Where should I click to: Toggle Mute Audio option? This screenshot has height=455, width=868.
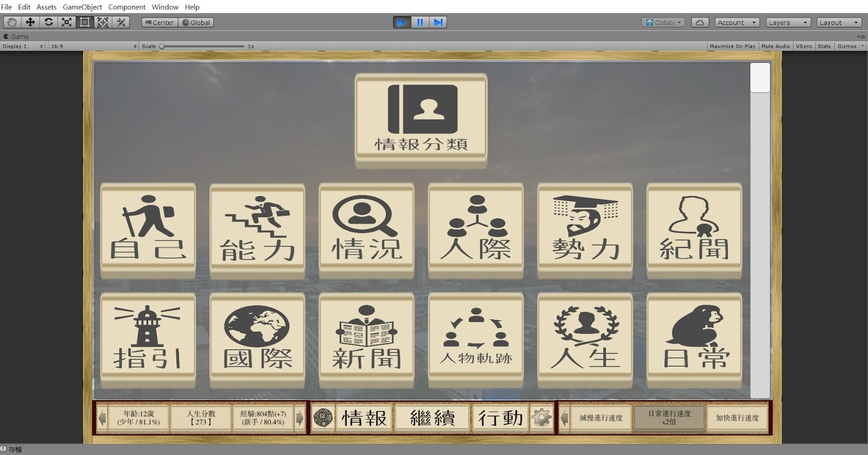point(775,46)
